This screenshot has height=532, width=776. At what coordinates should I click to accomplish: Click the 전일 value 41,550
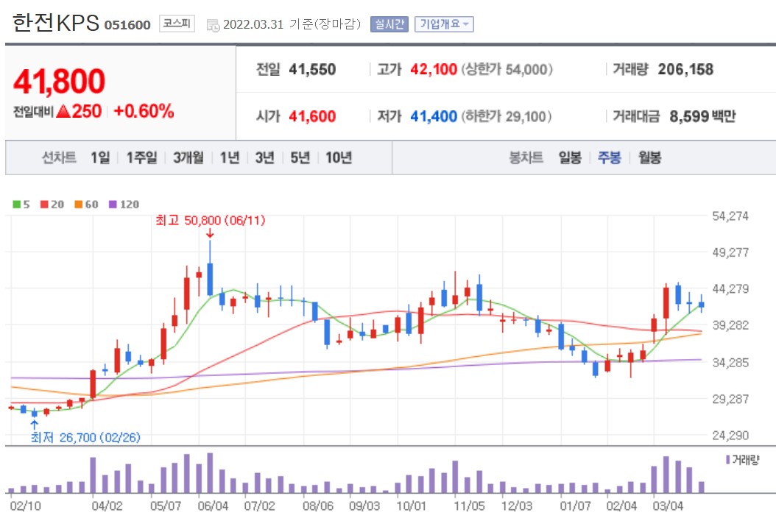pyautogui.click(x=312, y=69)
